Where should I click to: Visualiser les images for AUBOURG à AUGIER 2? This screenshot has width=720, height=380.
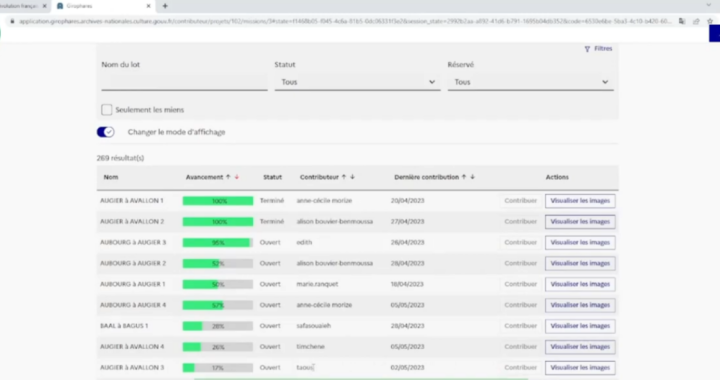click(x=580, y=263)
